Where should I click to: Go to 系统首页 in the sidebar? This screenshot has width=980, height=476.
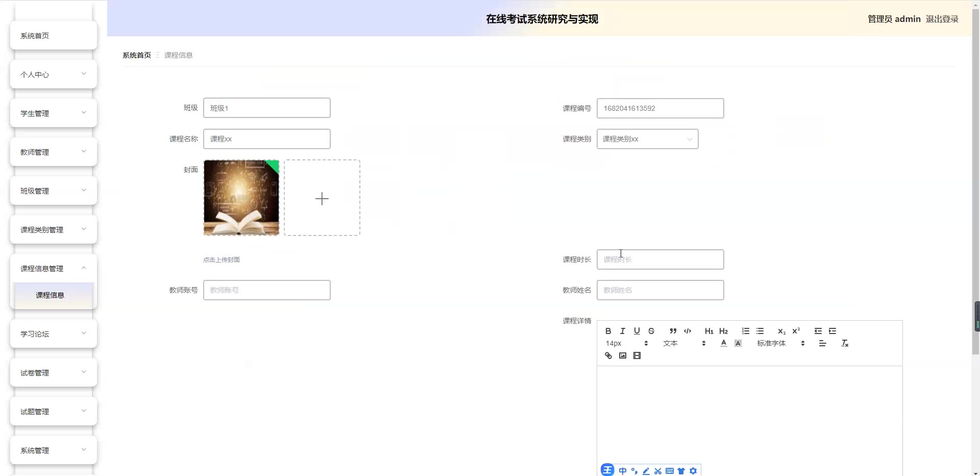pyautogui.click(x=54, y=36)
